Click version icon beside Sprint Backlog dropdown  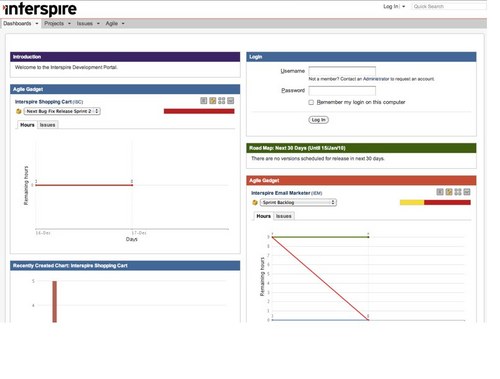tap(255, 202)
